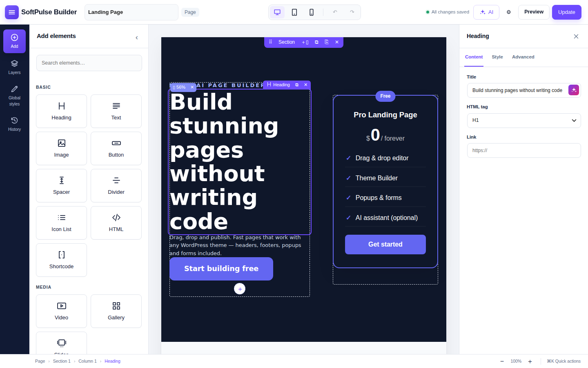Open the Layers panel

pyautogui.click(x=14, y=67)
